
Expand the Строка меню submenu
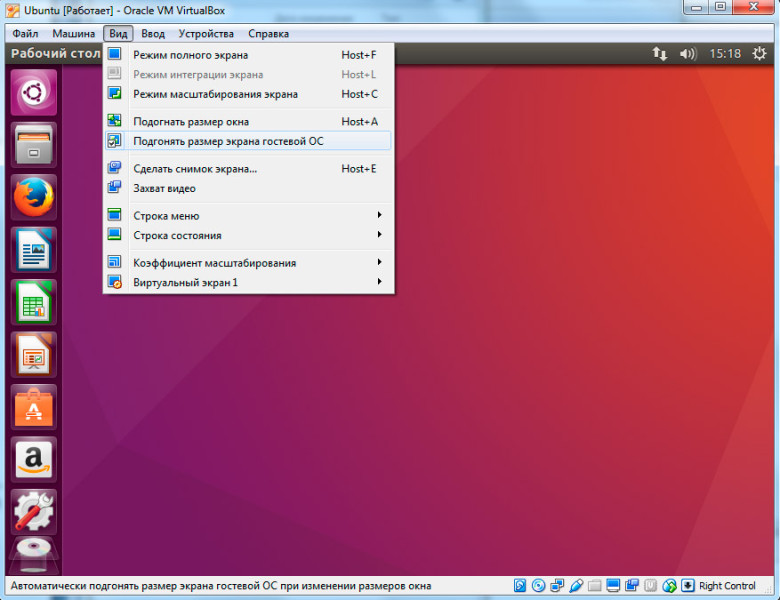coord(248,215)
